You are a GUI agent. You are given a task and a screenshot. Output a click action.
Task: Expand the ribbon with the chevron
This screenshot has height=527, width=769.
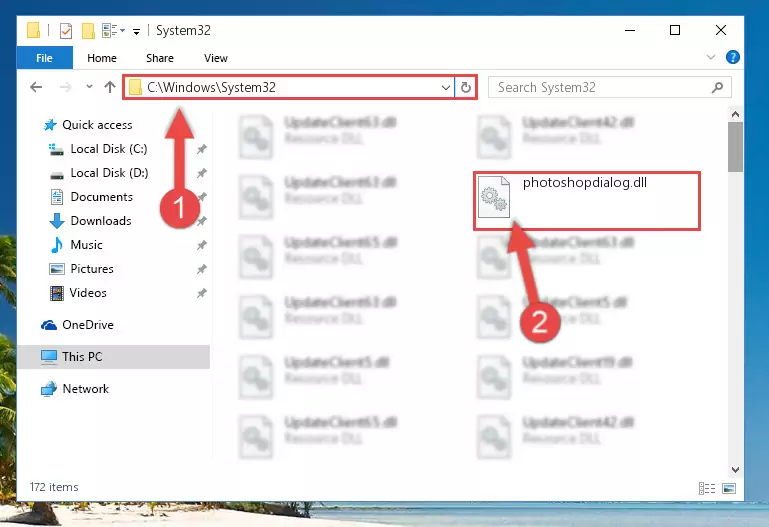click(x=711, y=57)
